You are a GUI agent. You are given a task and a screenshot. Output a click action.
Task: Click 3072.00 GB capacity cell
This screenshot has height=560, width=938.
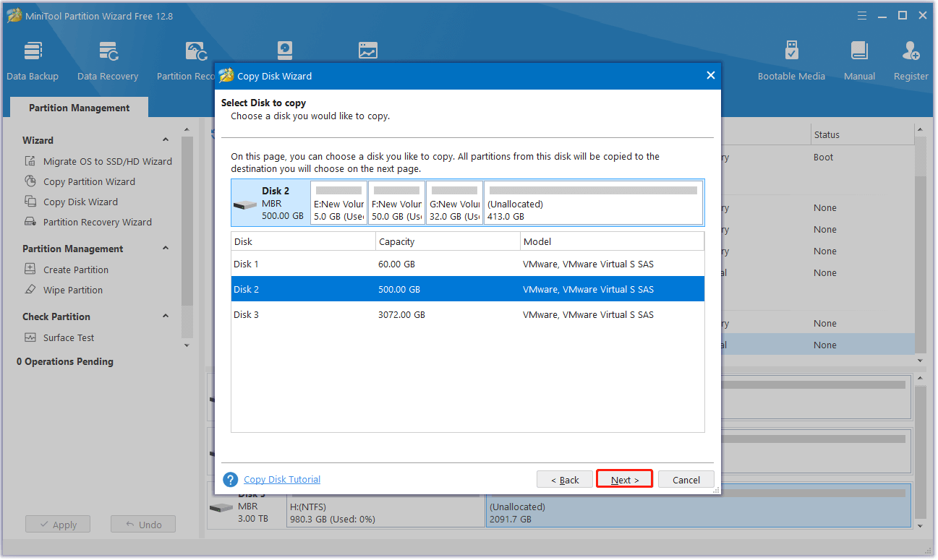click(x=401, y=314)
